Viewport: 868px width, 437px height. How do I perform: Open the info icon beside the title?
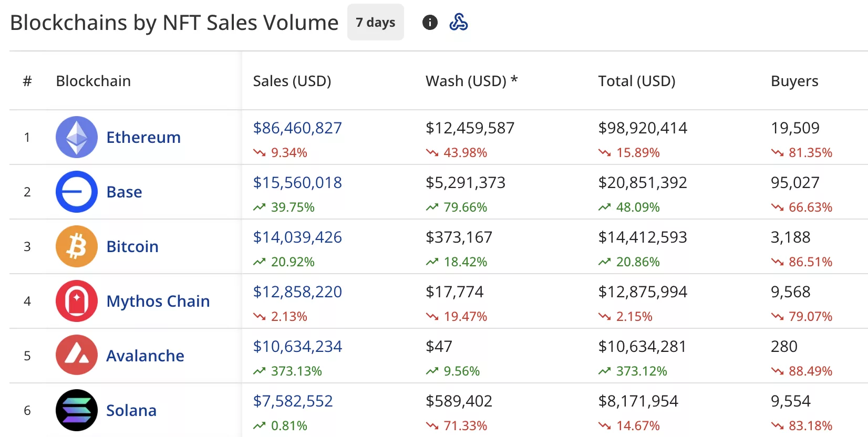click(x=430, y=23)
